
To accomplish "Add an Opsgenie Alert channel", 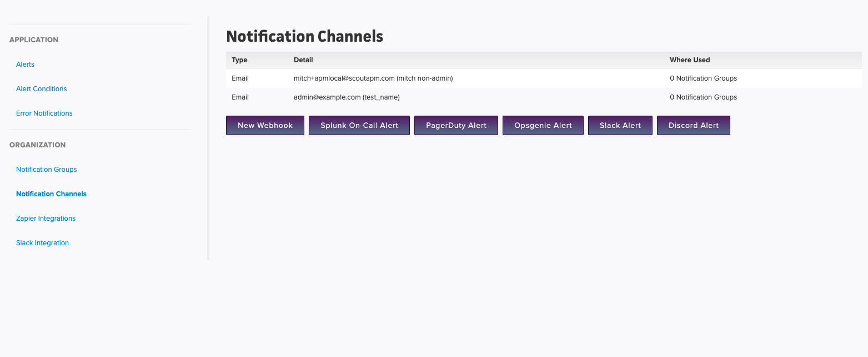I will [543, 125].
